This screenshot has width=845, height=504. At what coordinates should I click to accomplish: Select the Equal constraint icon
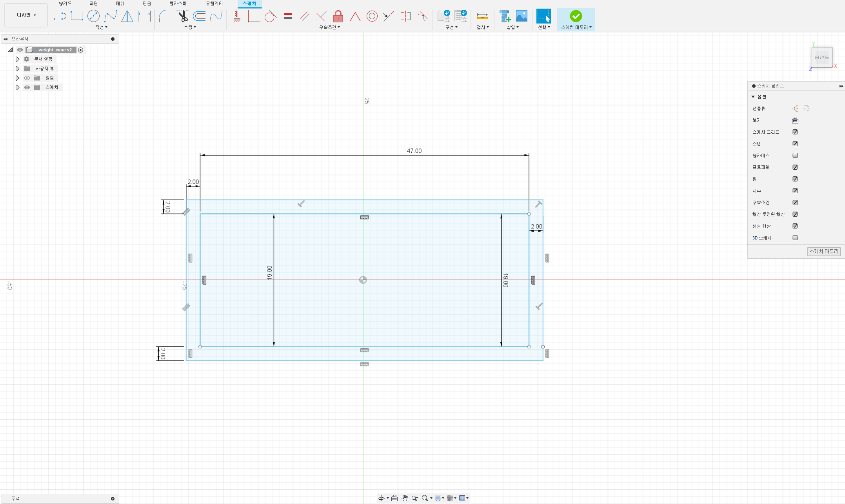pyautogui.click(x=288, y=16)
